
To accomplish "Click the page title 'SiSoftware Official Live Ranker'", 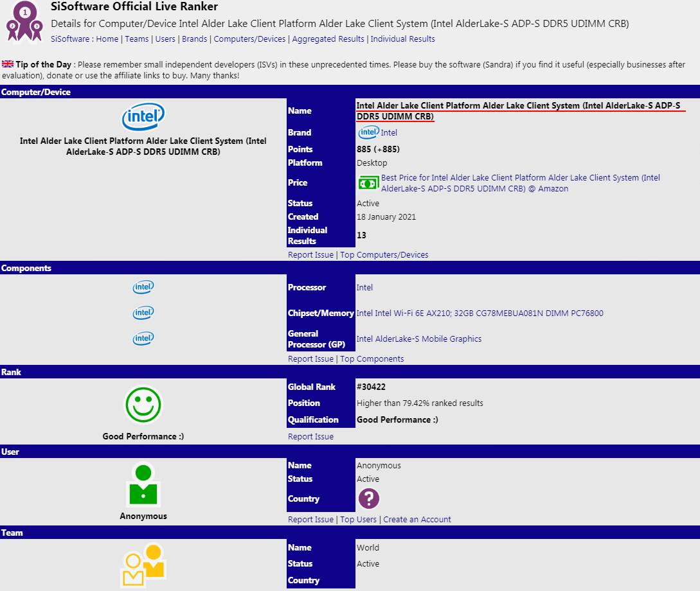I will (x=134, y=6).
